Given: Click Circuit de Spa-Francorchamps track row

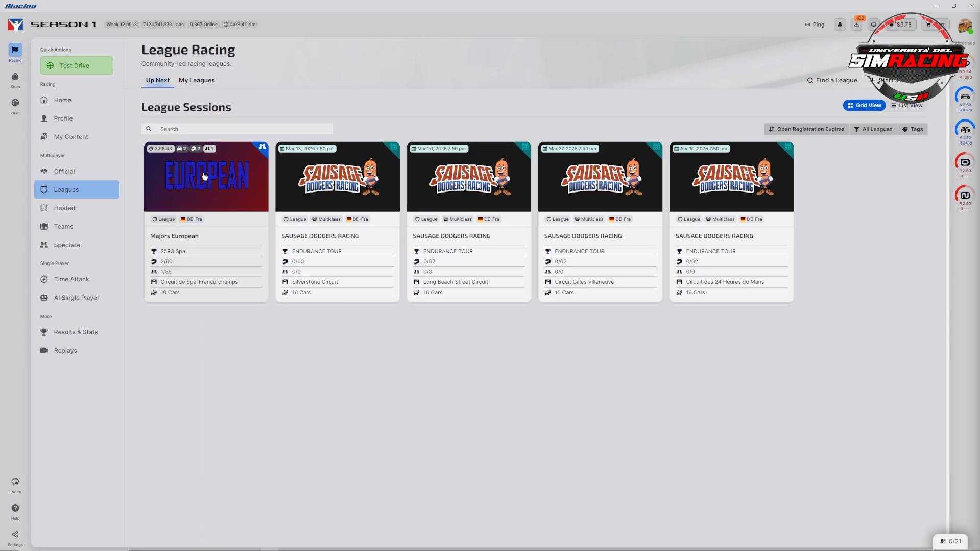Looking at the screenshot, I should tap(206, 282).
